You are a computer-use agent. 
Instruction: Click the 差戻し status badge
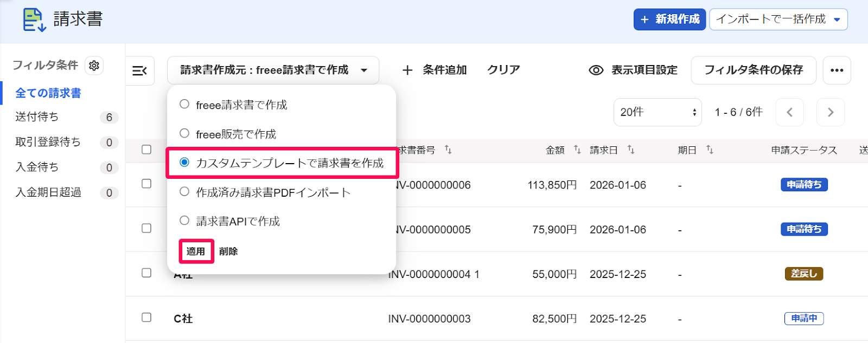pyautogui.click(x=804, y=274)
